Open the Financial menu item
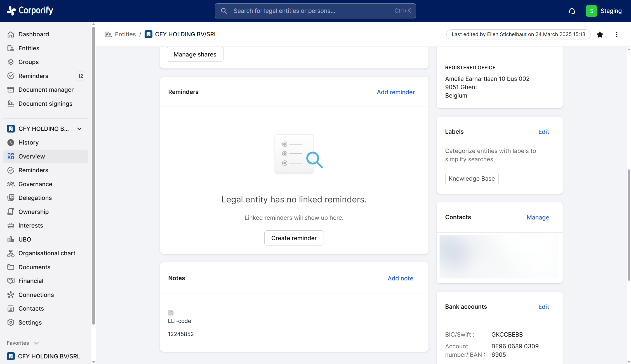Viewport: 631px width, 364px height. 31,281
